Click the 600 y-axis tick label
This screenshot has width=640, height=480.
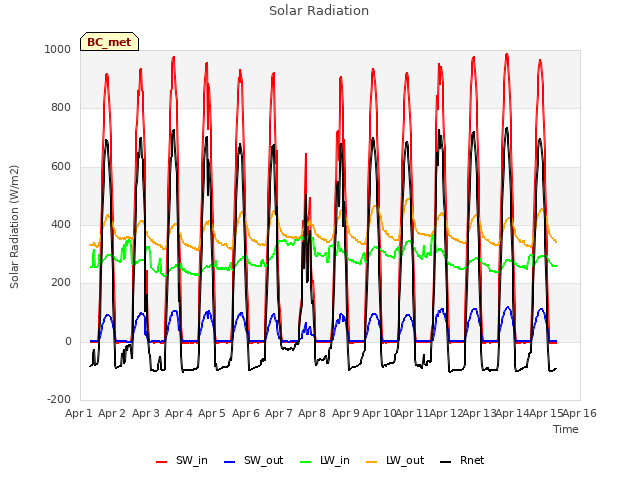[x=61, y=167]
